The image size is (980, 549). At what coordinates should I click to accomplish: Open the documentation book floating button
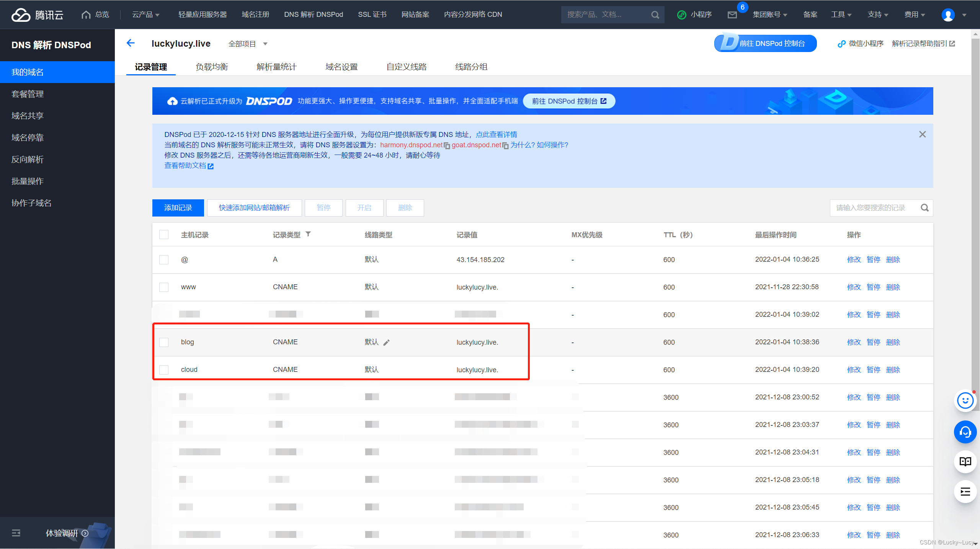[965, 462]
